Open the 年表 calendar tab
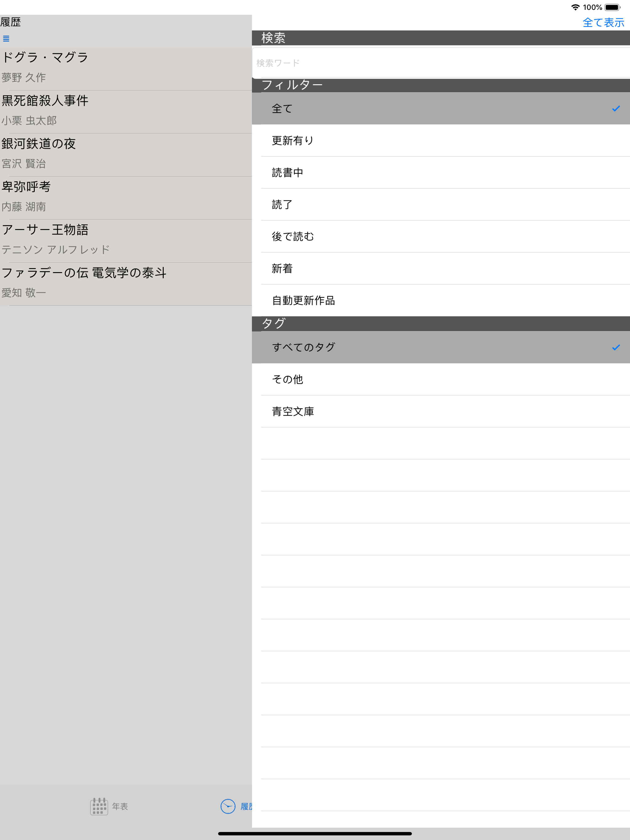Image resolution: width=630 pixels, height=840 pixels. click(x=109, y=806)
